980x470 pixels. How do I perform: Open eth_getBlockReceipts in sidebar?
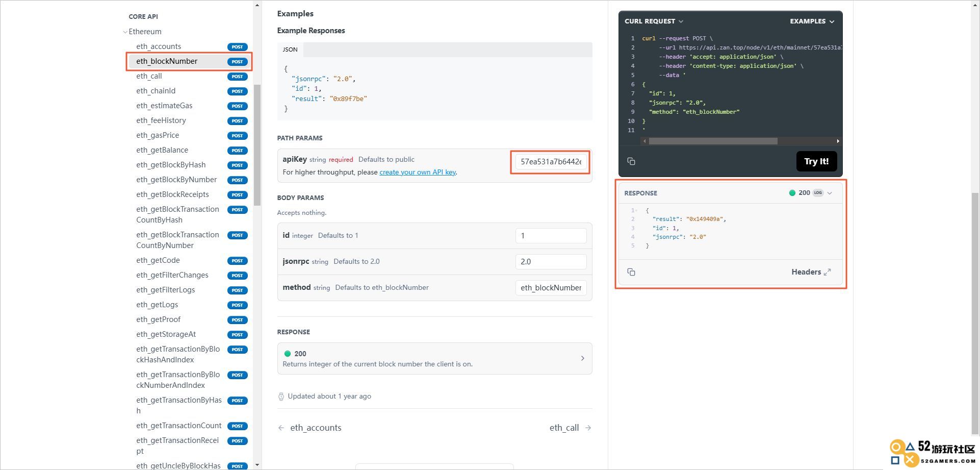point(189,194)
